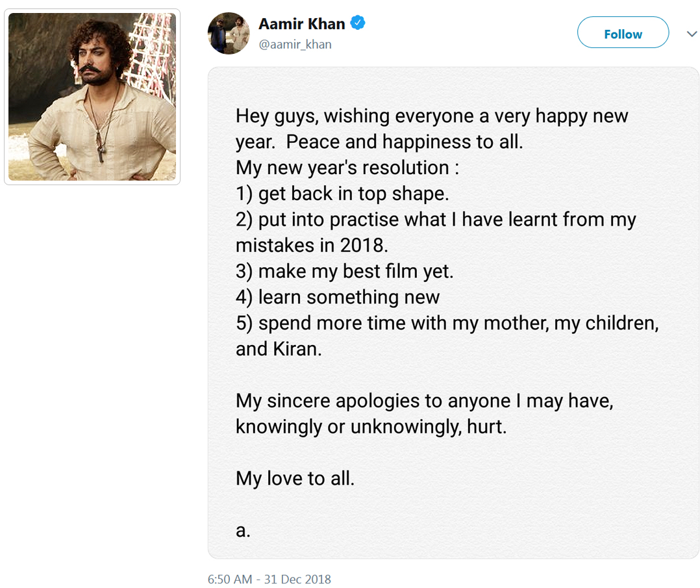This screenshot has height=588, width=700.
Task: Click the '4) learn something new' line
Action: (x=338, y=297)
